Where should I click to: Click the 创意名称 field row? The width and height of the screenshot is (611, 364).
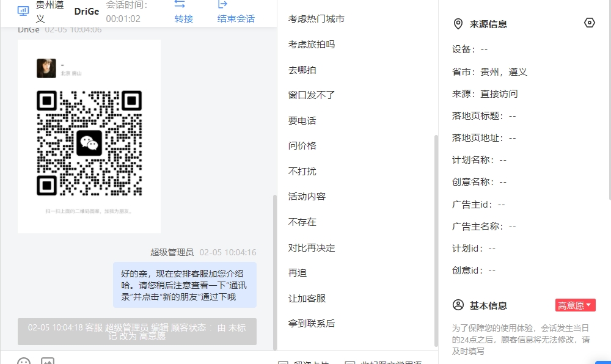pos(479,182)
